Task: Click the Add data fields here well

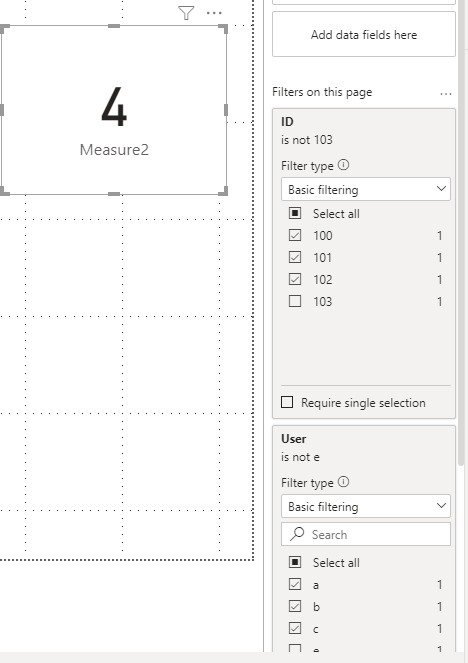Action: point(364,34)
